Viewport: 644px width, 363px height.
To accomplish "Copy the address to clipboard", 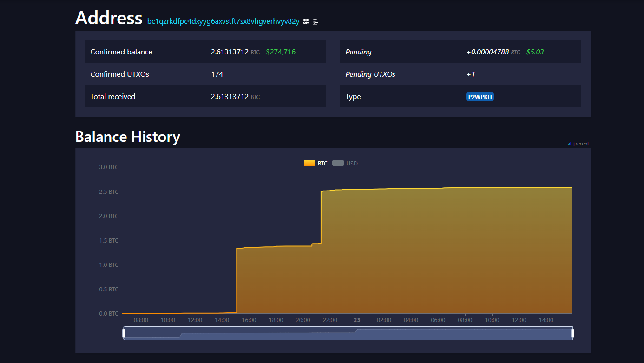I will pyautogui.click(x=315, y=21).
